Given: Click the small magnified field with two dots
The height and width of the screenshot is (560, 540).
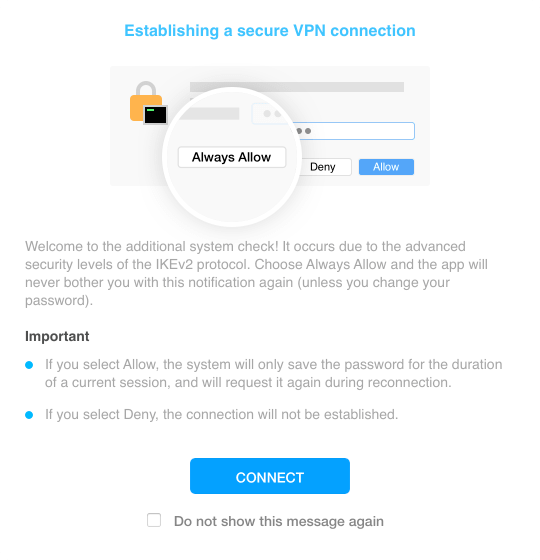Looking at the screenshot, I should point(269,114).
